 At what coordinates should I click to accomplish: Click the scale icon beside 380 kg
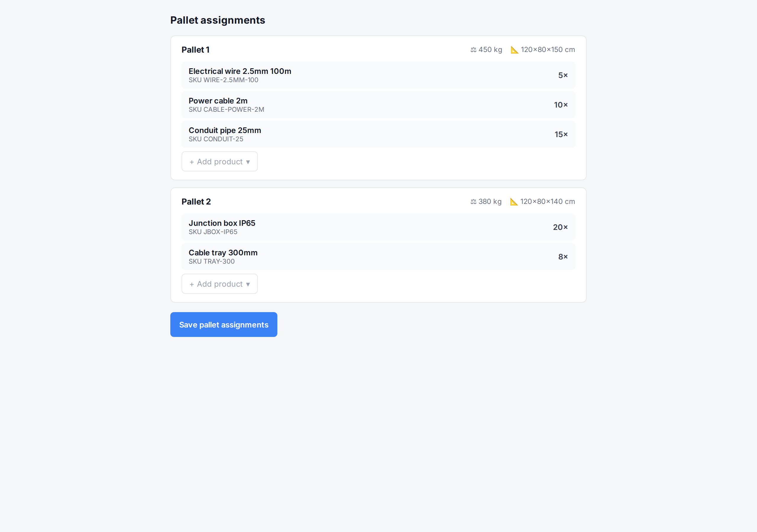(473, 202)
